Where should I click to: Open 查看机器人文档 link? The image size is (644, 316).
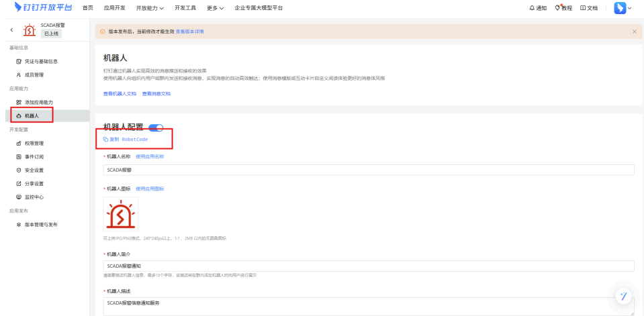[x=120, y=94]
